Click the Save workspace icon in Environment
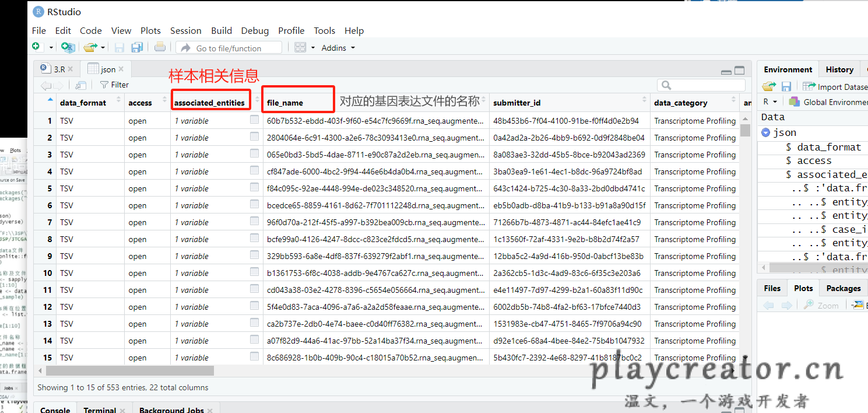This screenshot has height=413, width=868. tap(786, 86)
